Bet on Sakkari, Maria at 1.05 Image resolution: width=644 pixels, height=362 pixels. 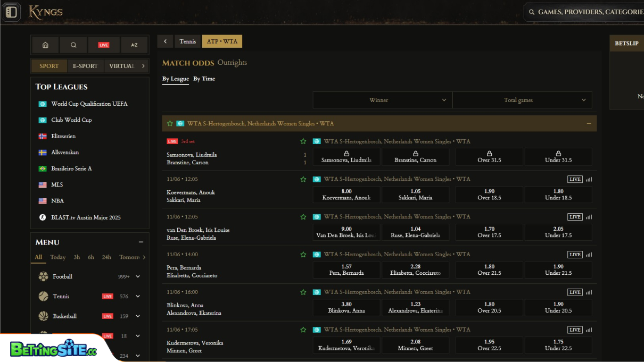415,195
